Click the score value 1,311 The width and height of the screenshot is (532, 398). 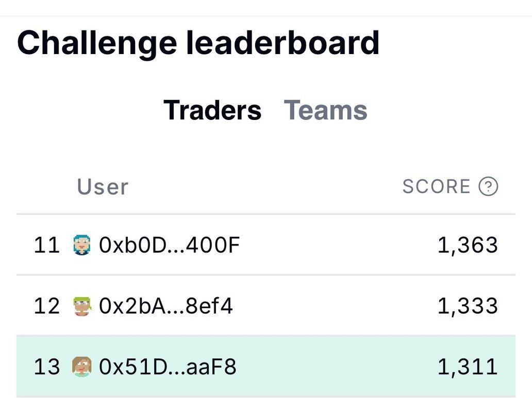coord(468,367)
